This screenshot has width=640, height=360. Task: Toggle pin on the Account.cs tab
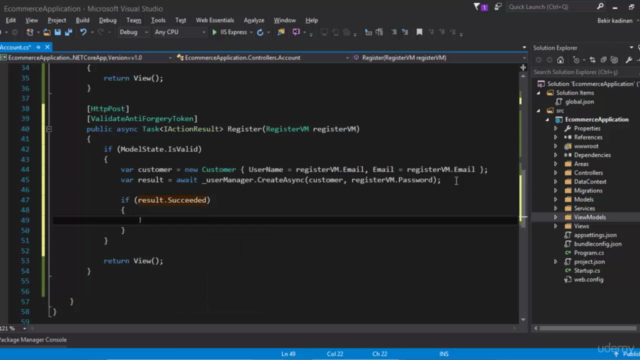[x=38, y=47]
